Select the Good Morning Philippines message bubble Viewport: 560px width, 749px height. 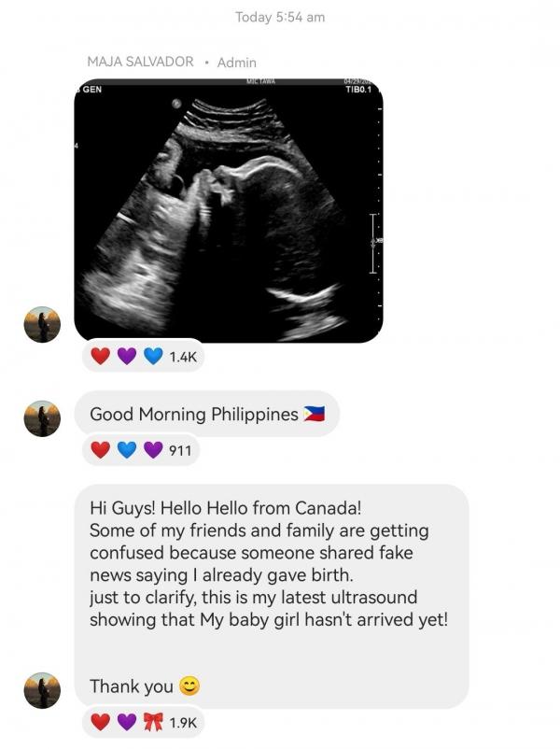pos(206,414)
